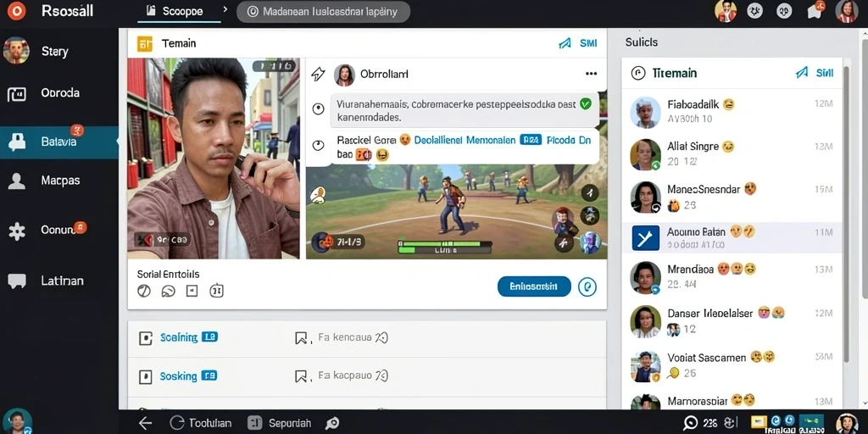This screenshot has height=434, width=868.
Task: Click the circular icon beside Enliosartit button
Action: click(587, 287)
